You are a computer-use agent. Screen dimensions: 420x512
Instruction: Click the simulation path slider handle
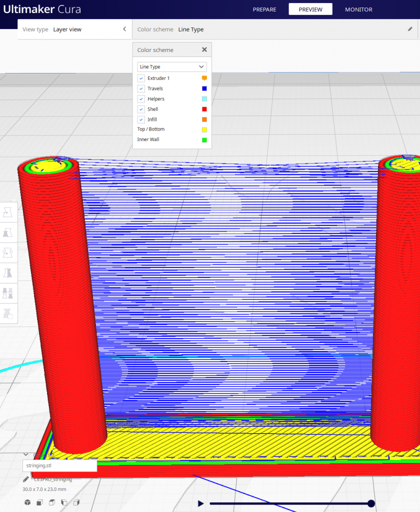[x=371, y=503]
